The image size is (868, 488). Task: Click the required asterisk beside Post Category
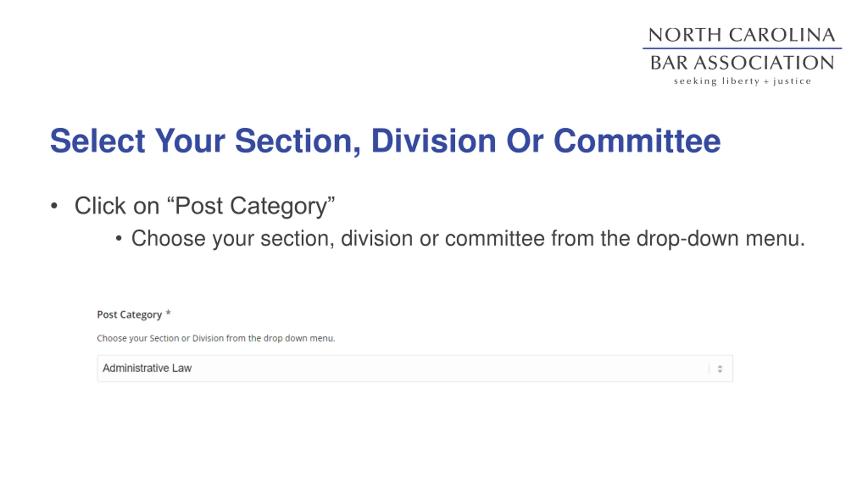(x=168, y=313)
